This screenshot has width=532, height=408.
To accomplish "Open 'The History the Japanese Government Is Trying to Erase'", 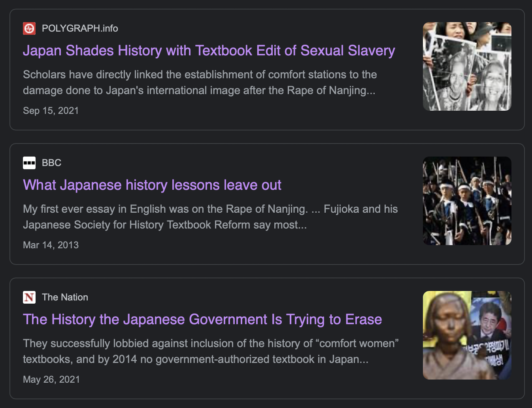I will pos(203,319).
